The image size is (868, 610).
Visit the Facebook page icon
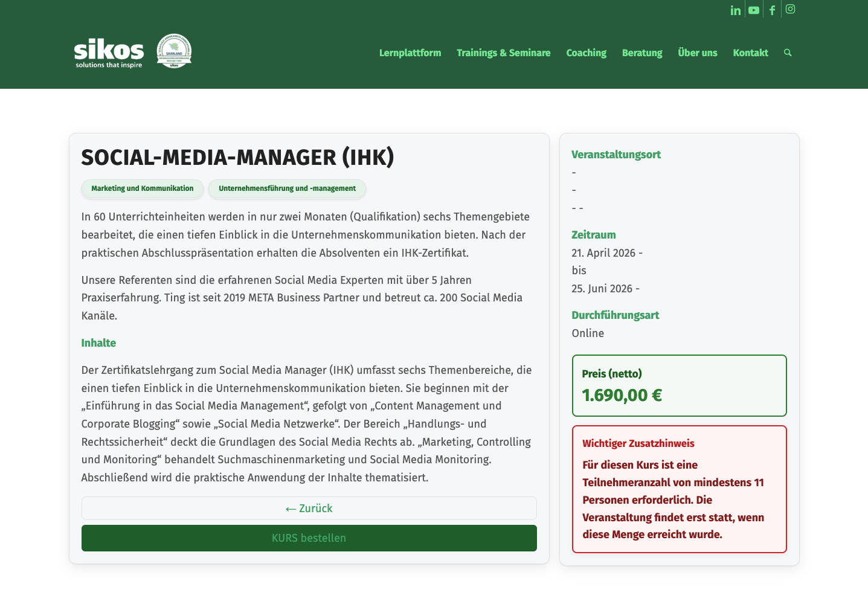(x=772, y=10)
